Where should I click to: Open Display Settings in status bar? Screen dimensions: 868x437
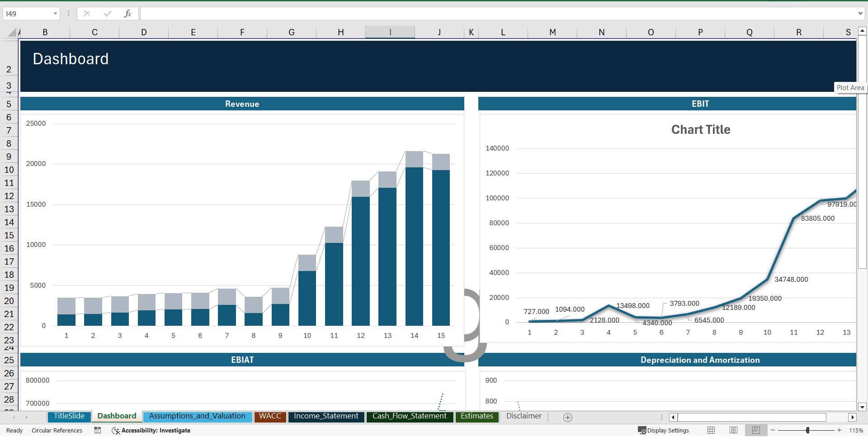[x=663, y=430]
